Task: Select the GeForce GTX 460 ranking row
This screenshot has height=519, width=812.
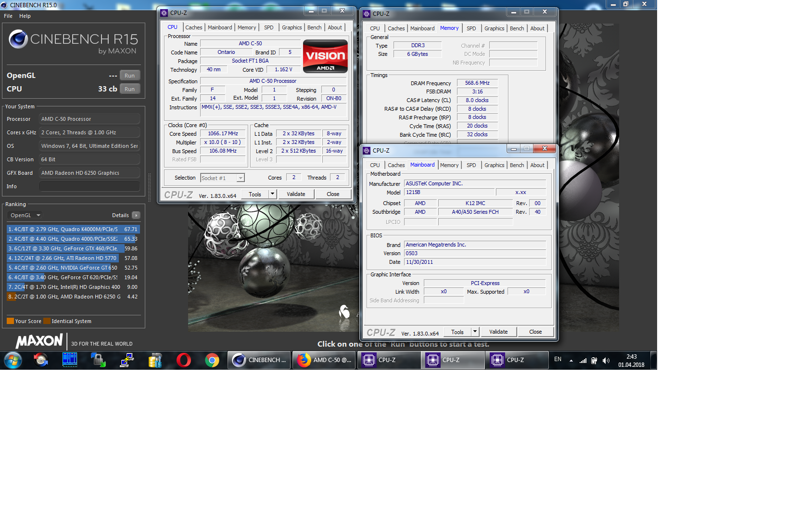Action: [x=73, y=248]
